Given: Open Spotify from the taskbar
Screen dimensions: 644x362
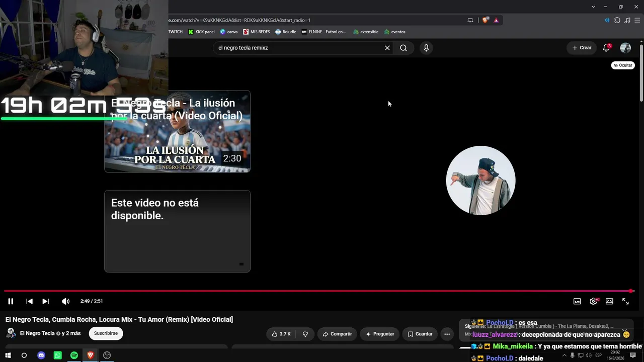Looking at the screenshot, I should [74, 355].
